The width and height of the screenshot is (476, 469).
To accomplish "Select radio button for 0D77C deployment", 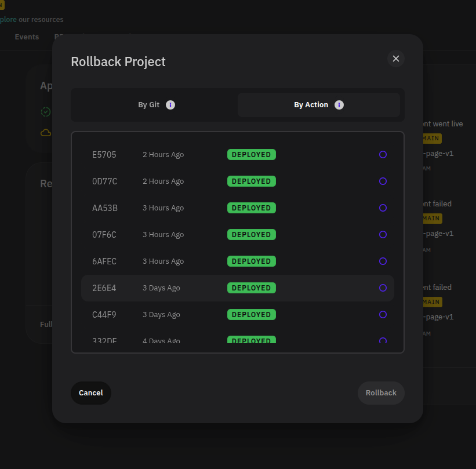I will (383, 181).
